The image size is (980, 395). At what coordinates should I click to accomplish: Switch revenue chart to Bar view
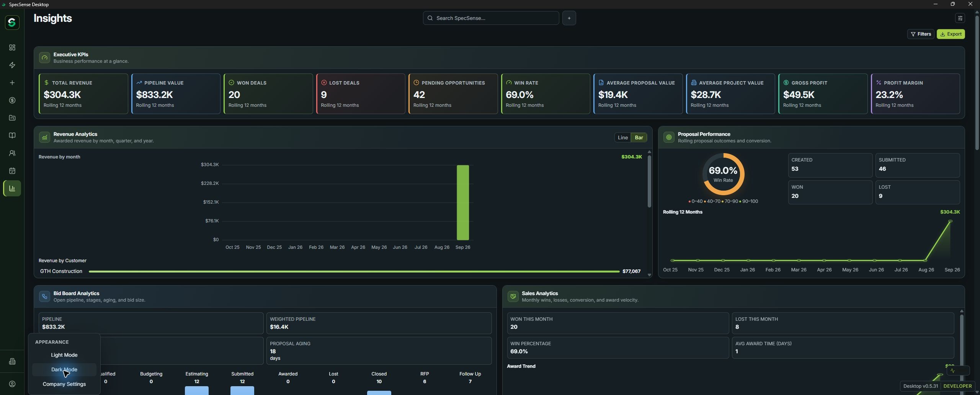pyautogui.click(x=639, y=137)
